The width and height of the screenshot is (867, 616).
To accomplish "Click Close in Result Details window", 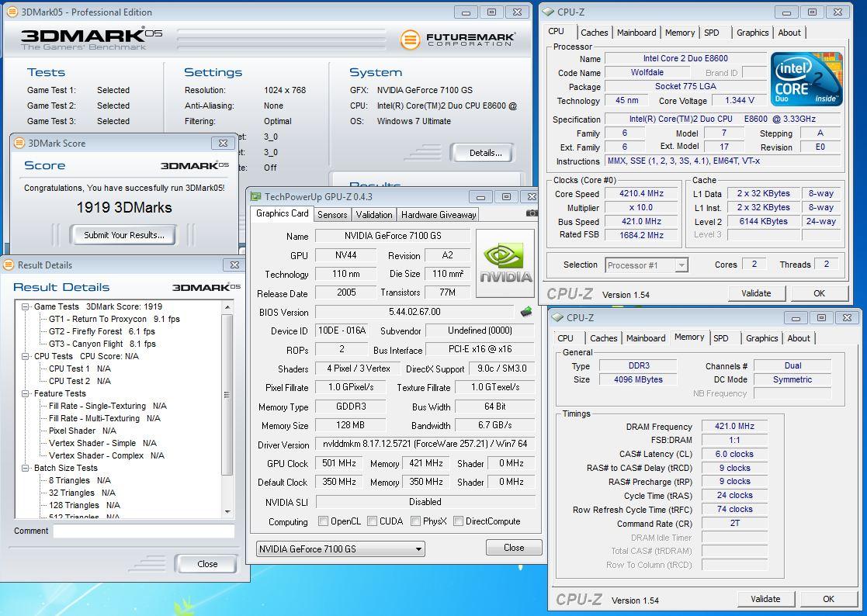I will click(x=207, y=564).
